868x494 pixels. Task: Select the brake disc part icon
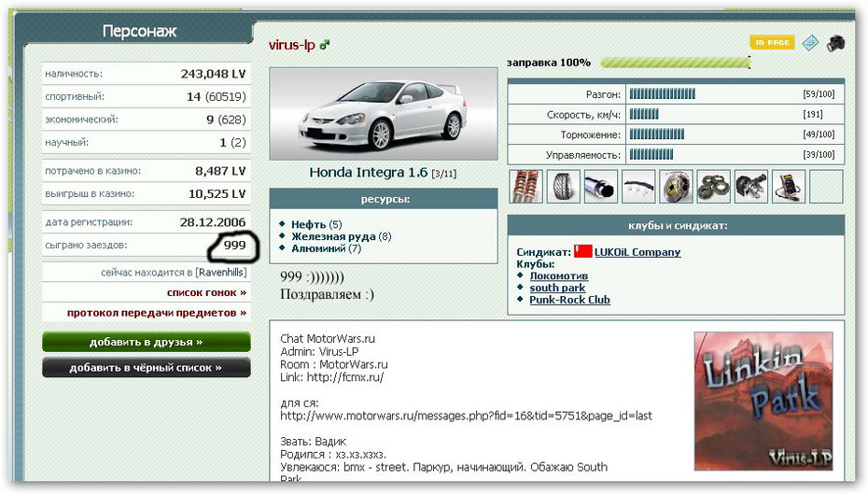pyautogui.click(x=676, y=187)
